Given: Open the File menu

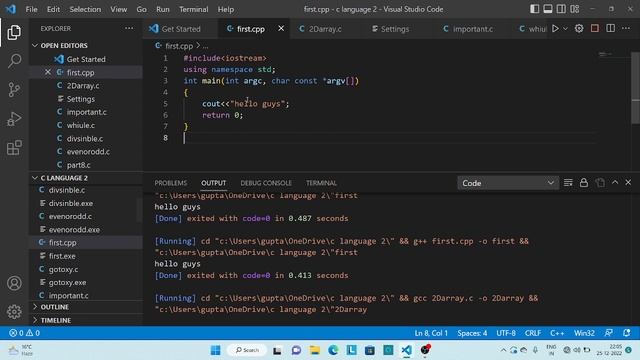Looking at the screenshot, I should pyautogui.click(x=31, y=9).
